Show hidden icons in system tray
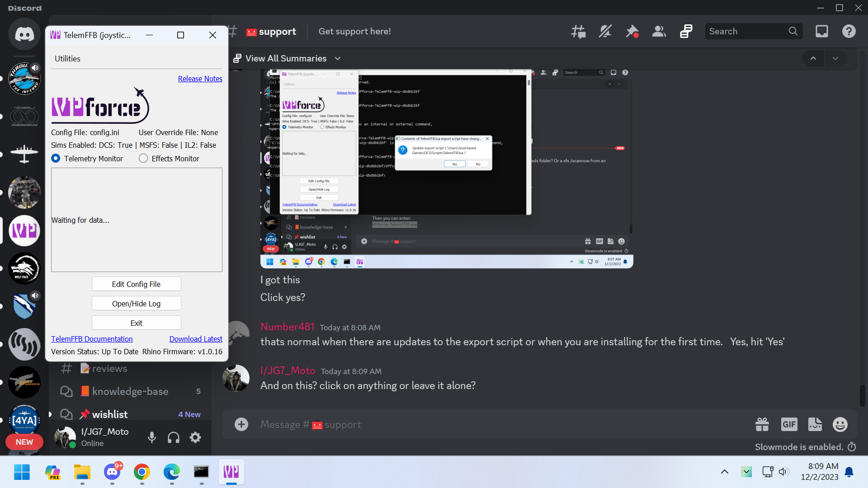Image resolution: width=868 pixels, height=488 pixels. pos(724,472)
